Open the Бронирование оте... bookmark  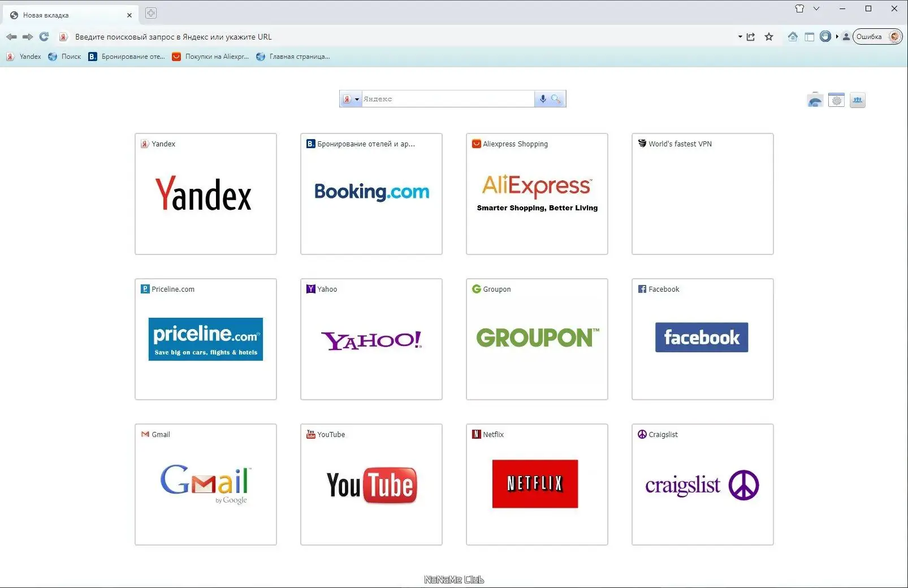click(x=127, y=57)
